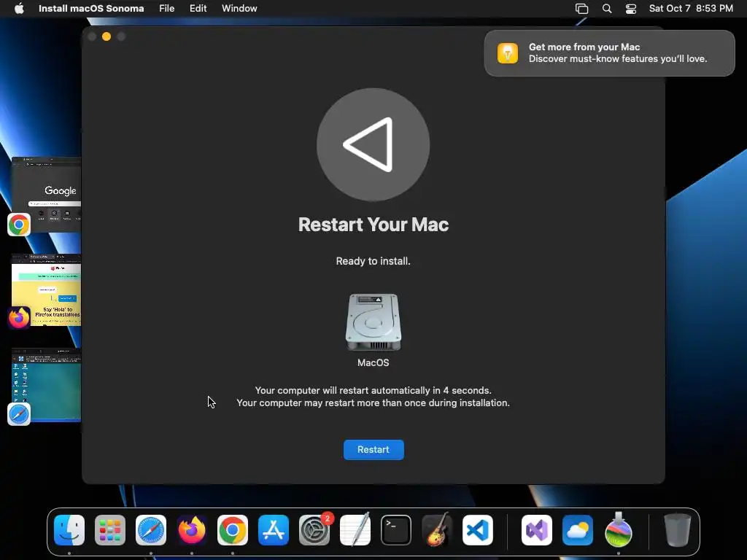Open Visual Studio Code from the Dock
This screenshot has width=747, height=560.
(478, 530)
